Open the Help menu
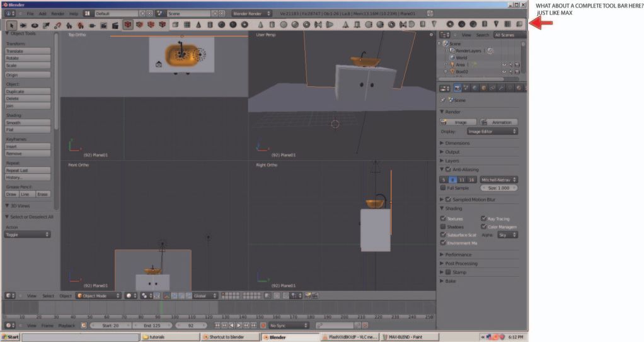 coord(74,14)
